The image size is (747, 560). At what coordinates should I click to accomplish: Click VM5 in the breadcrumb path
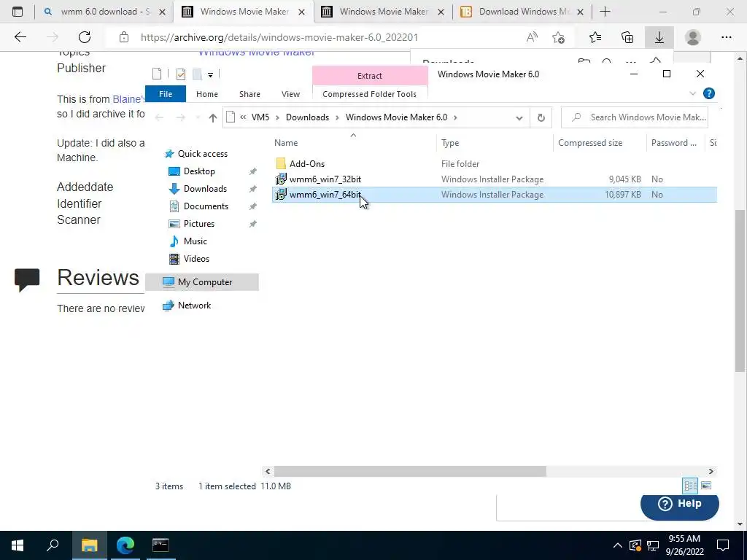click(x=260, y=117)
